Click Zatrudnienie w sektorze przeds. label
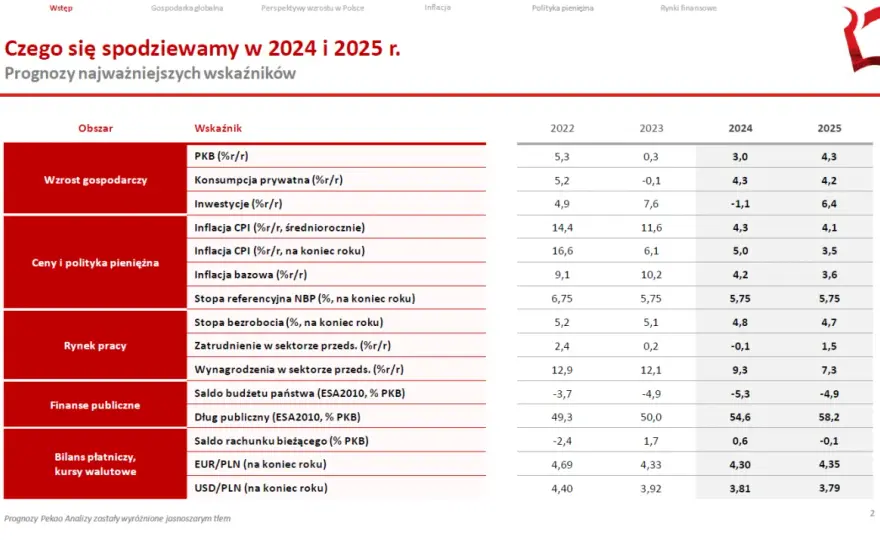Screen dimensions: 880x540 [292, 346]
